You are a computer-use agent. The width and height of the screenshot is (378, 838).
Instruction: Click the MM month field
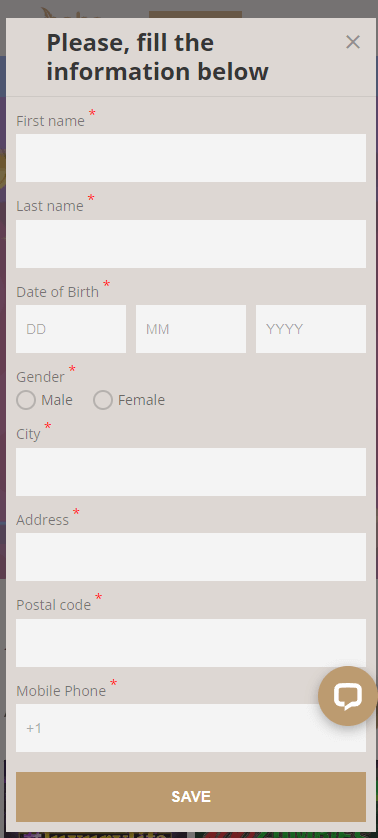pyautogui.click(x=191, y=329)
